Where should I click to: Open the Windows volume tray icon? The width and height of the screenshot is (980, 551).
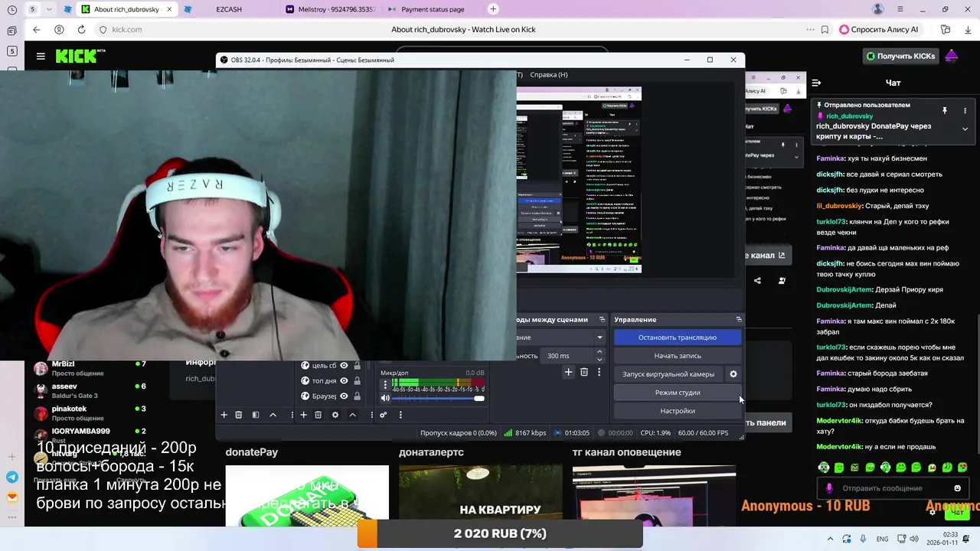[x=913, y=539]
